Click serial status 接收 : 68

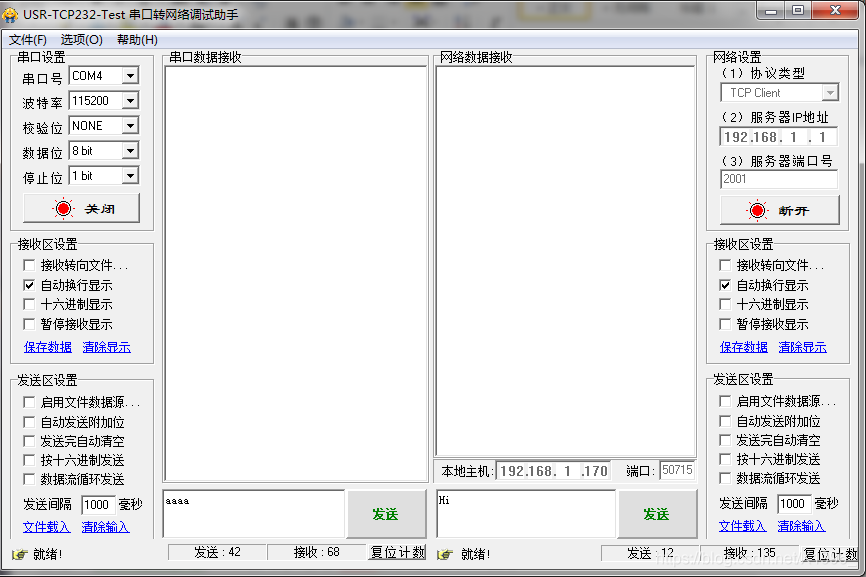click(x=316, y=552)
